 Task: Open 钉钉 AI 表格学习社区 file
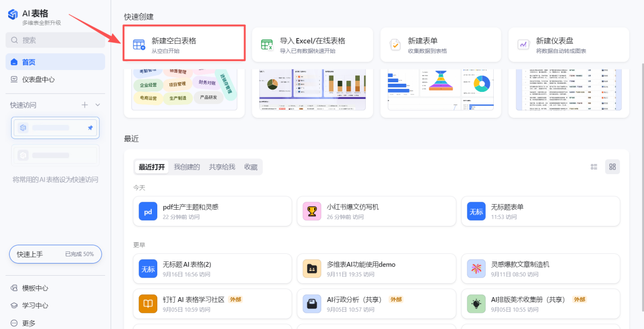[x=212, y=304]
